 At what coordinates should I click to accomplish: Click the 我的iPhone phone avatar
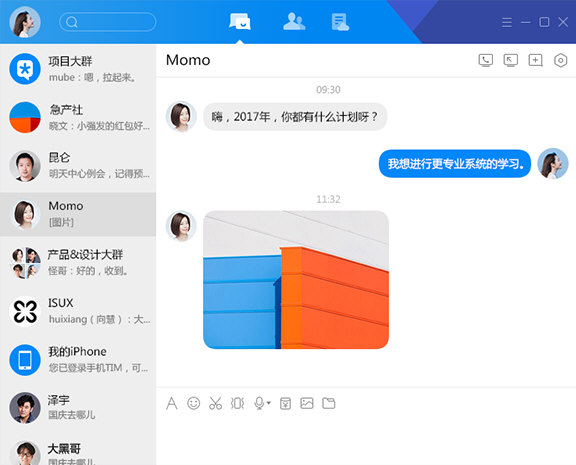pos(25,360)
